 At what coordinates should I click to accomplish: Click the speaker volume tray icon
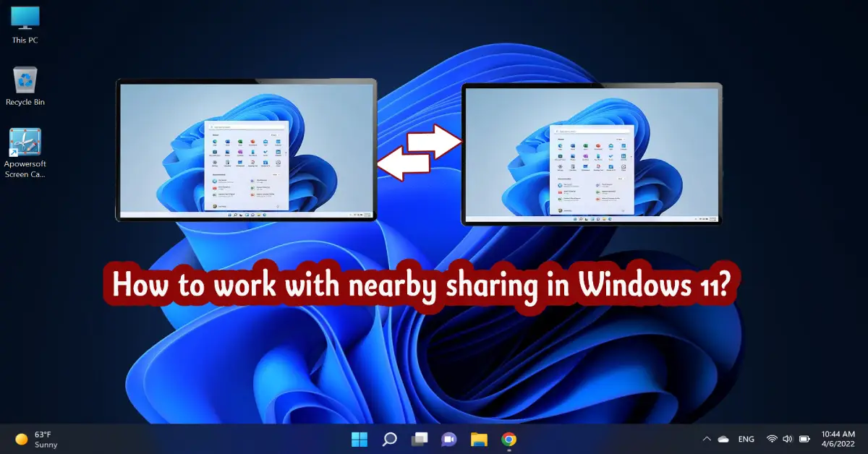click(788, 439)
